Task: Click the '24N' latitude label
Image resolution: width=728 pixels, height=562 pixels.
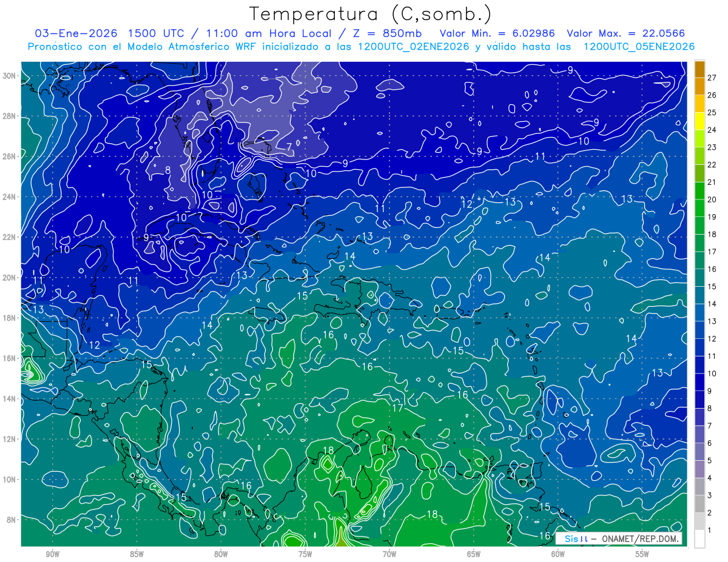Action: click(10, 197)
